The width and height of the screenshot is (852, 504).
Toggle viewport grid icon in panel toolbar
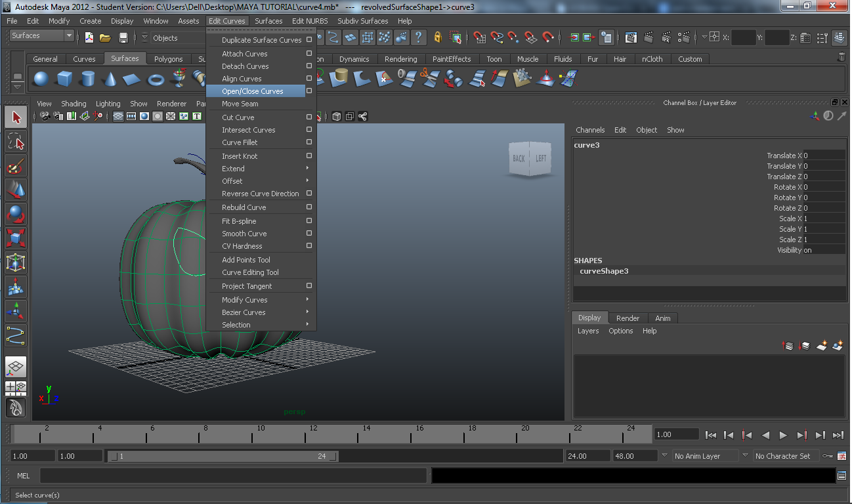tap(118, 116)
